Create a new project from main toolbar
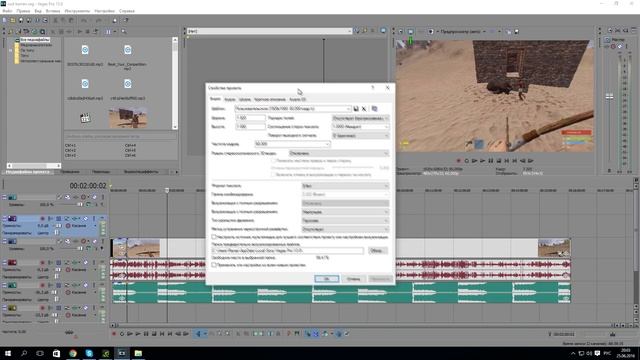Viewport: 640px width, 360px height. tap(4, 20)
